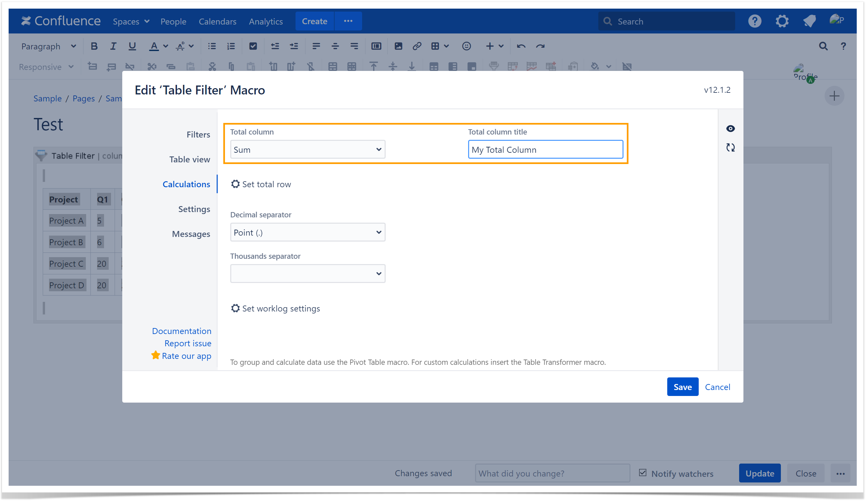
Task: Click the refresh arrows icon in dialog
Action: tap(730, 148)
